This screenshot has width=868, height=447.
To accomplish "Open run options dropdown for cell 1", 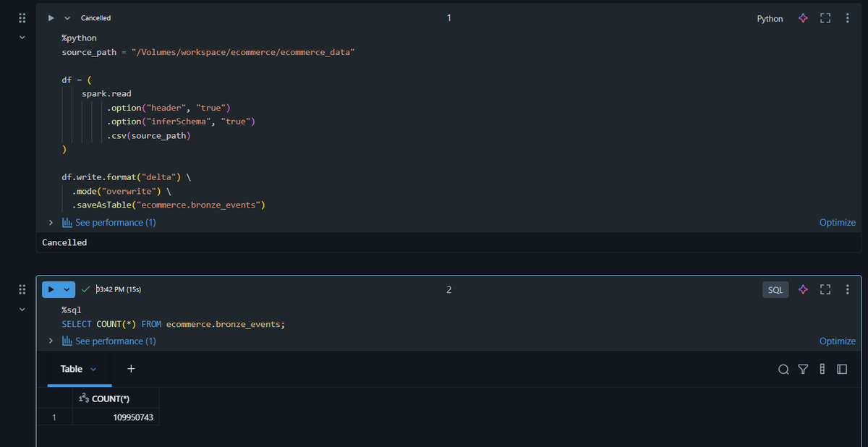I will click(67, 18).
